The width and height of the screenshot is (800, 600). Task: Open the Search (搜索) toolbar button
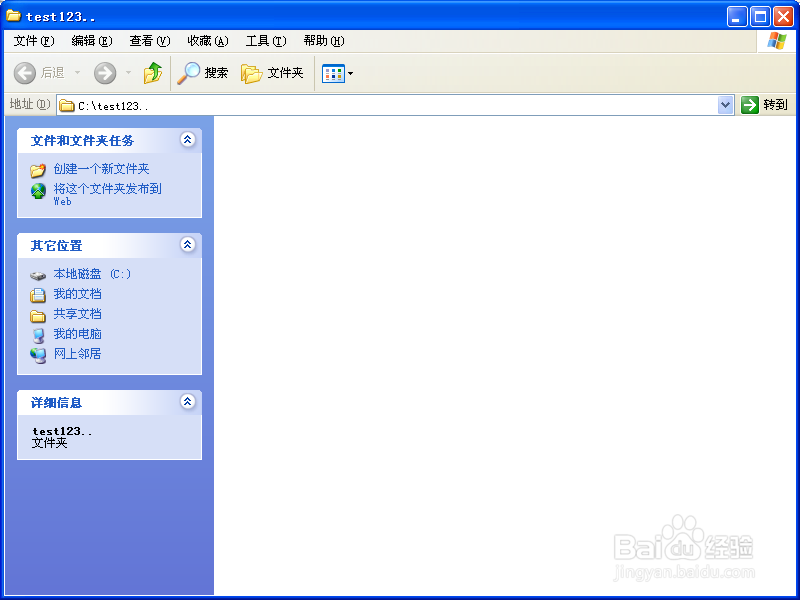pyautogui.click(x=203, y=73)
